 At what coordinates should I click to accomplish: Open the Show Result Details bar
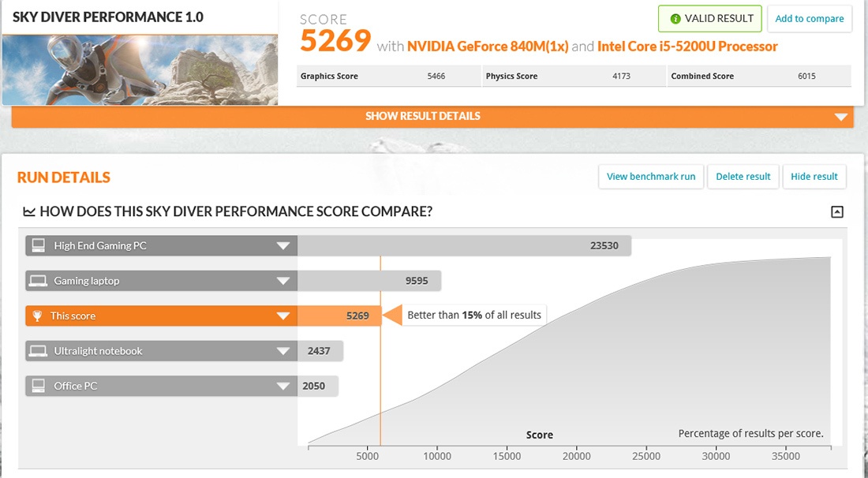tap(433, 117)
